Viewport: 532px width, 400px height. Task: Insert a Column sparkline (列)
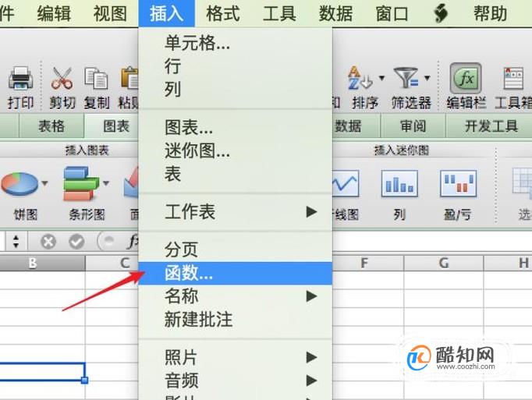point(399,183)
